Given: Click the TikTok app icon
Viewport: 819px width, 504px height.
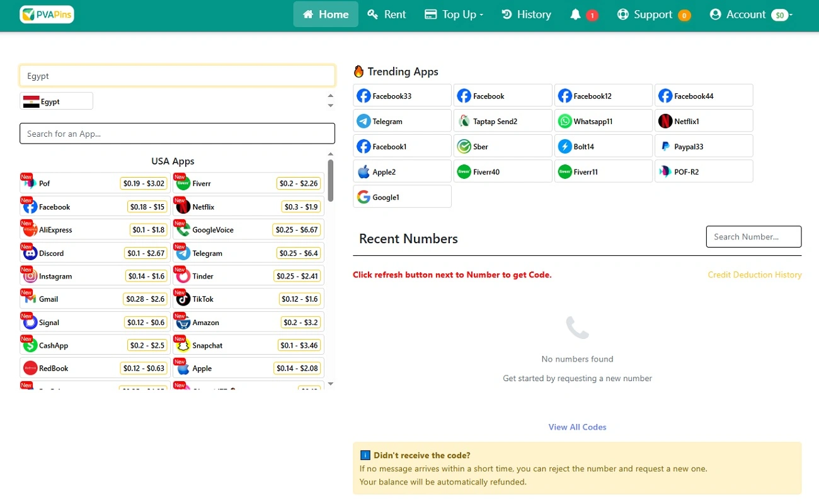Looking at the screenshot, I should tap(183, 299).
